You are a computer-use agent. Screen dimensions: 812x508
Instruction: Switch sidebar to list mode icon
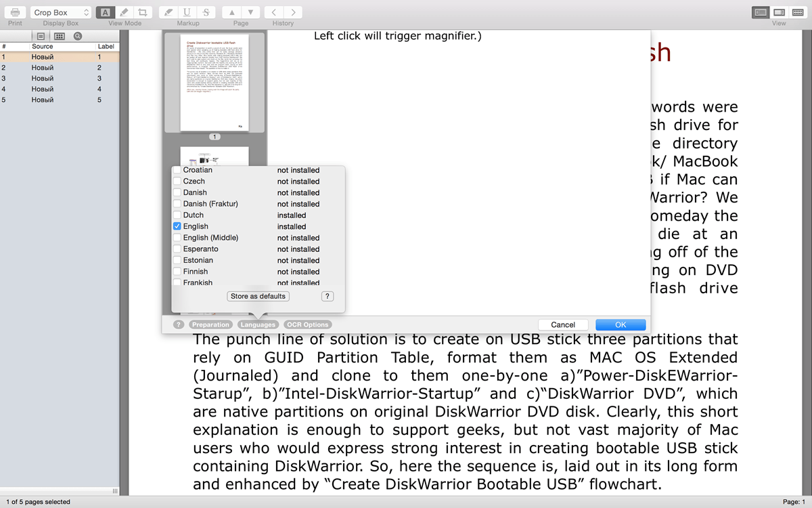pos(41,36)
